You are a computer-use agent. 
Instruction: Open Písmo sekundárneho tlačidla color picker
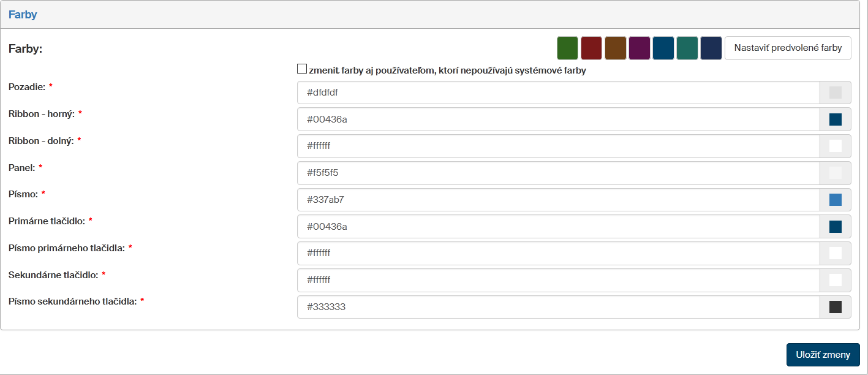[835, 307]
